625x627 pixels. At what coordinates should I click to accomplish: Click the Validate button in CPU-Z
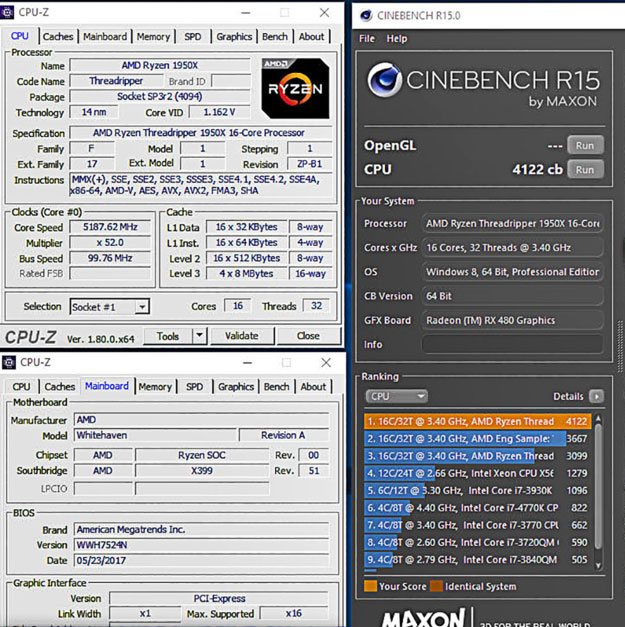coord(242,336)
